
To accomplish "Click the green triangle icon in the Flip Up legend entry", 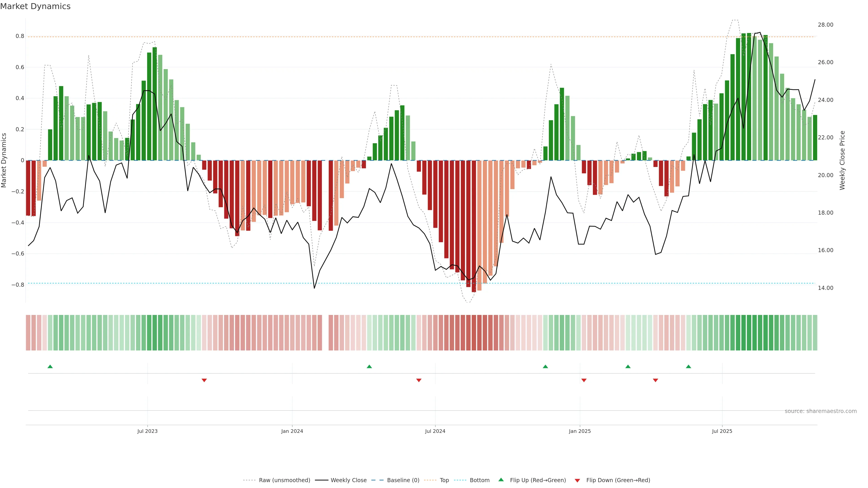I will [501, 480].
